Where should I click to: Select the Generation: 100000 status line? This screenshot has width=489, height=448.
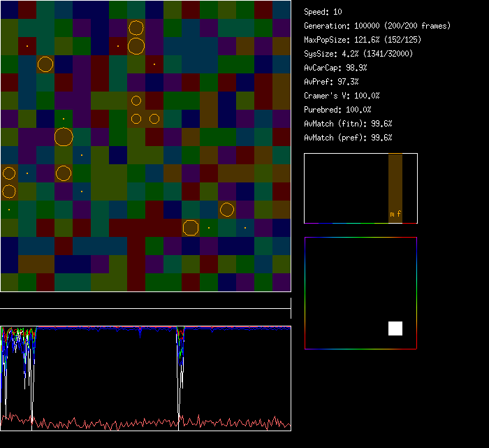[377, 26]
